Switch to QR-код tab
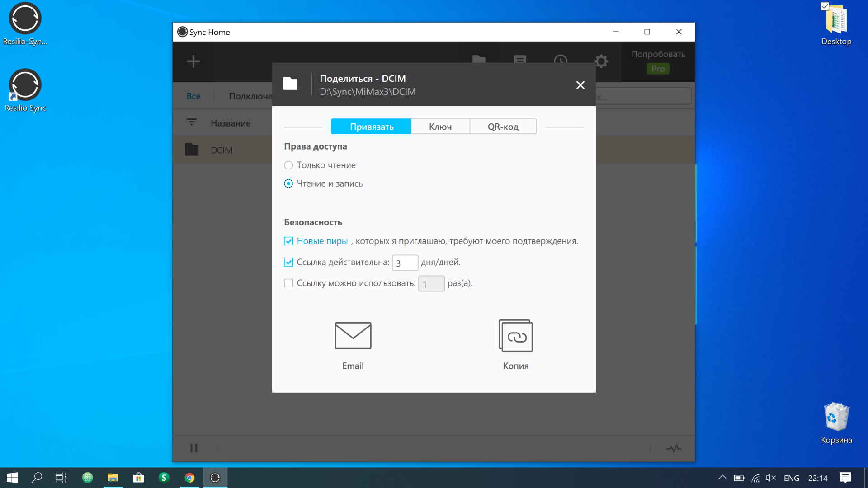868x488 pixels. click(503, 127)
